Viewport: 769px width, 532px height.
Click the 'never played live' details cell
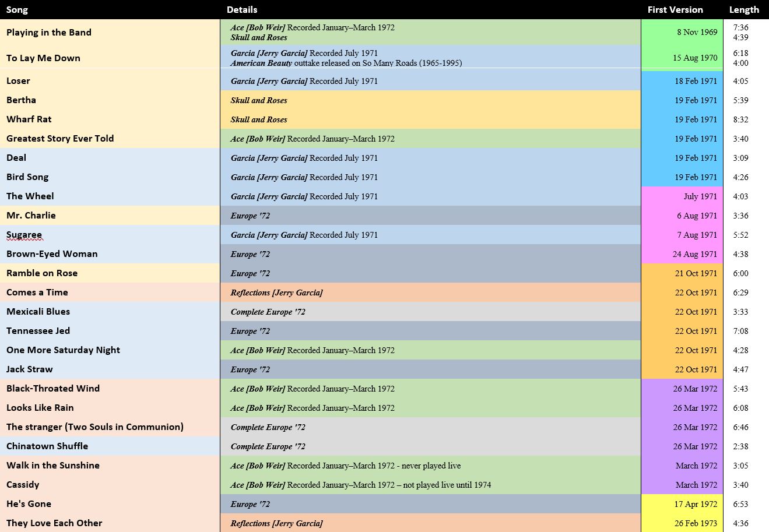(430, 465)
